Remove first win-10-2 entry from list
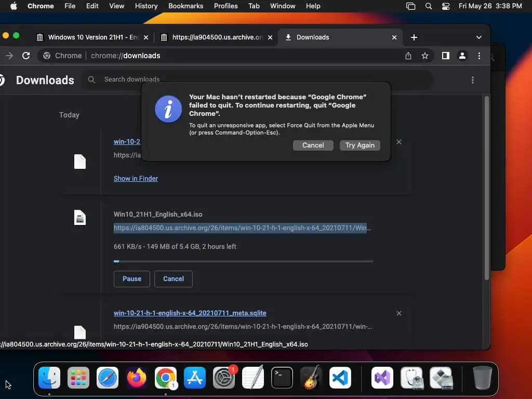 (x=399, y=142)
